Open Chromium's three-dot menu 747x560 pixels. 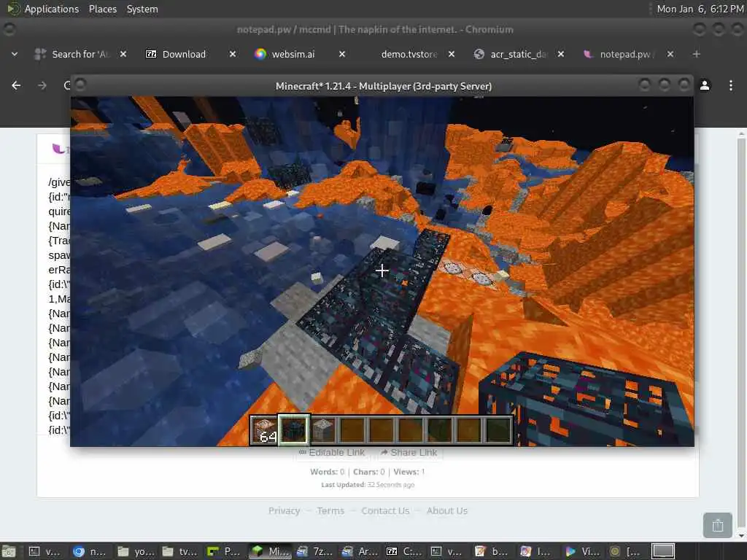point(731,85)
